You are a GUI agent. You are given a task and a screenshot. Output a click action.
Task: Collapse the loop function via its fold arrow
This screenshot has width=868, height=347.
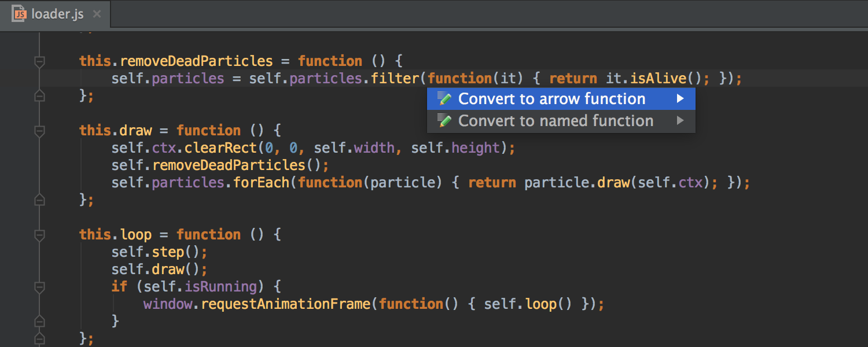click(39, 234)
